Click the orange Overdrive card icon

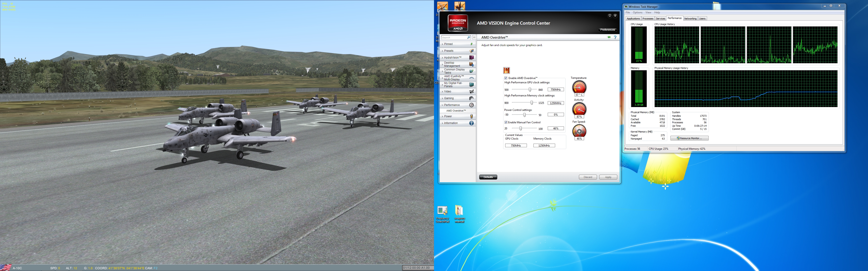(x=506, y=70)
